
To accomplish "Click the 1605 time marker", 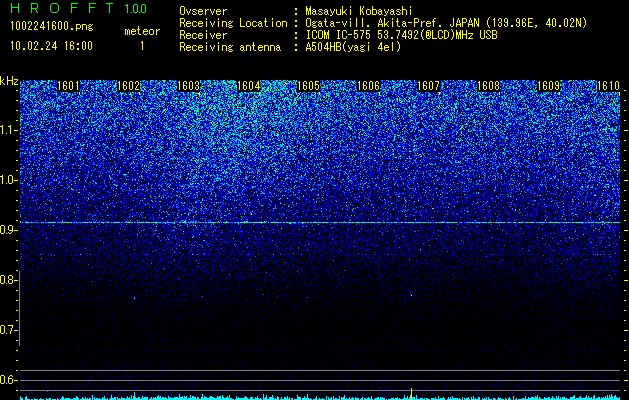I will 308,86.
